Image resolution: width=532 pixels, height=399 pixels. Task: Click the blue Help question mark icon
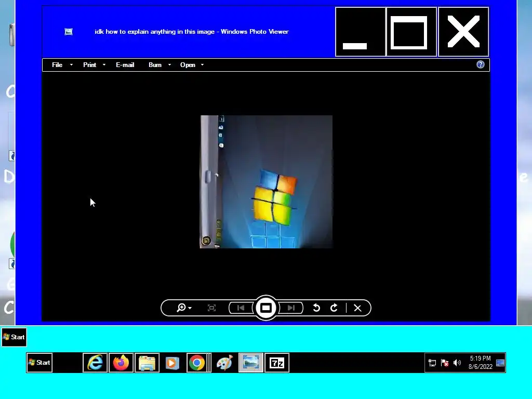[481, 65]
